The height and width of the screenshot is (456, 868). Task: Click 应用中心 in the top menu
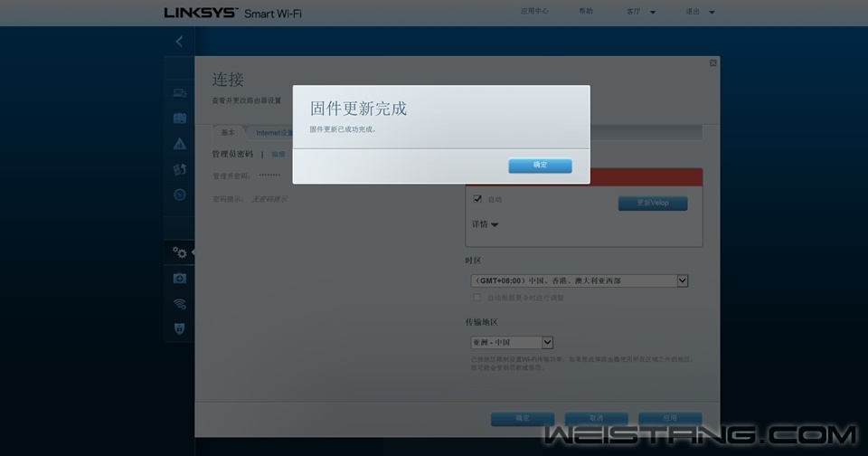534,12
